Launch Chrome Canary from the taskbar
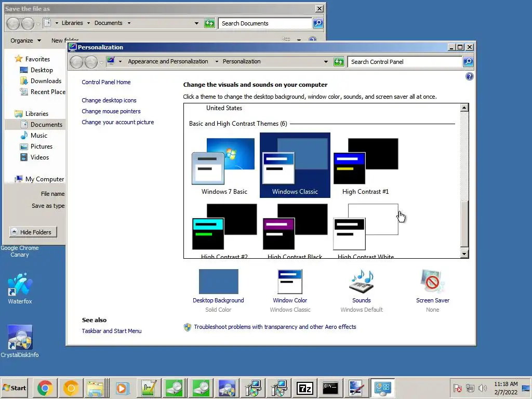The width and height of the screenshot is (532, 399). [x=71, y=388]
